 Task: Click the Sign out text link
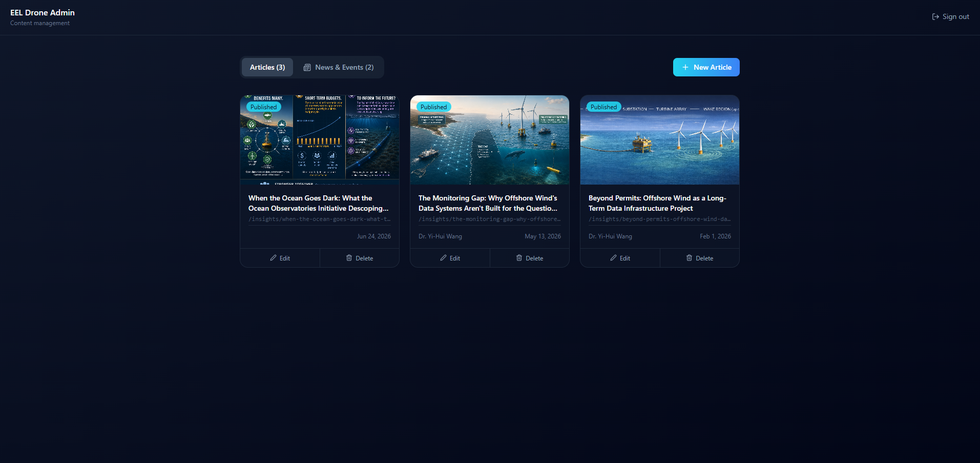pyautogui.click(x=956, y=17)
